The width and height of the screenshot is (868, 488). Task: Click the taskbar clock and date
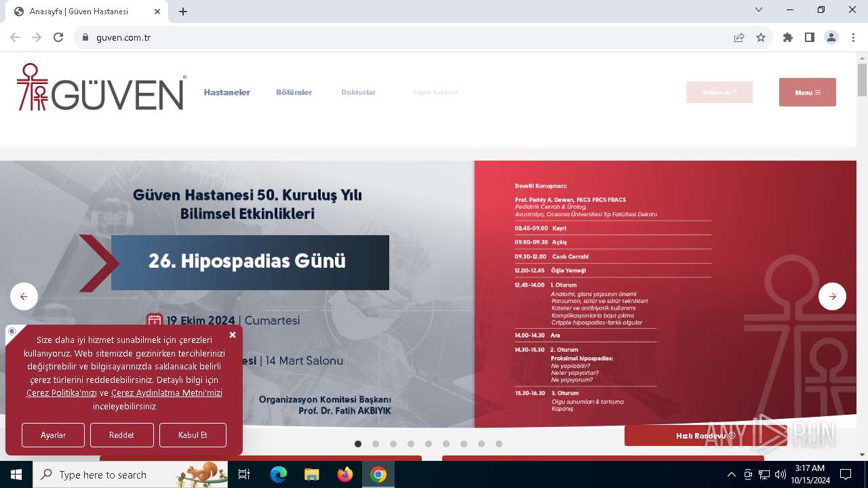[810, 474]
